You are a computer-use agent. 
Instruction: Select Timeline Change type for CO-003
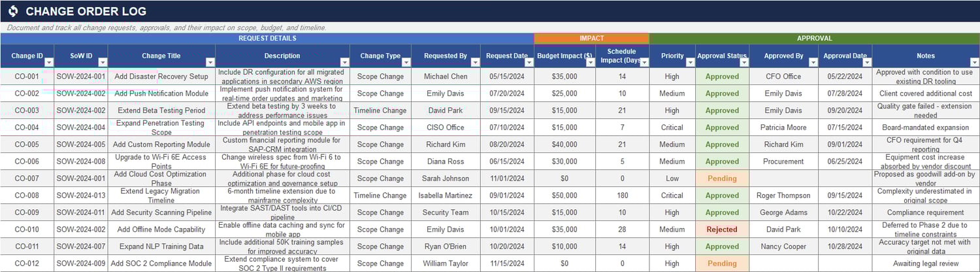(381, 110)
